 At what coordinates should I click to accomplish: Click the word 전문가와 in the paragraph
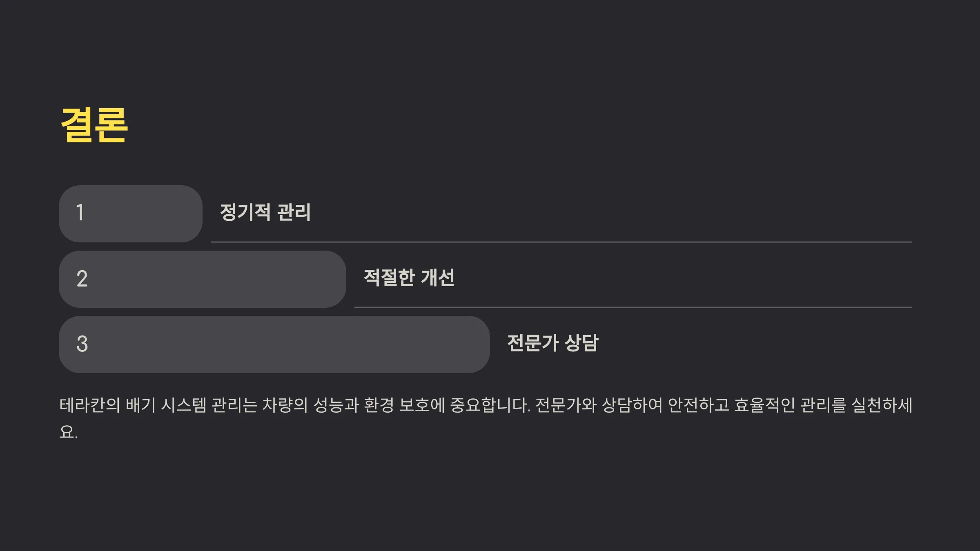click(566, 405)
